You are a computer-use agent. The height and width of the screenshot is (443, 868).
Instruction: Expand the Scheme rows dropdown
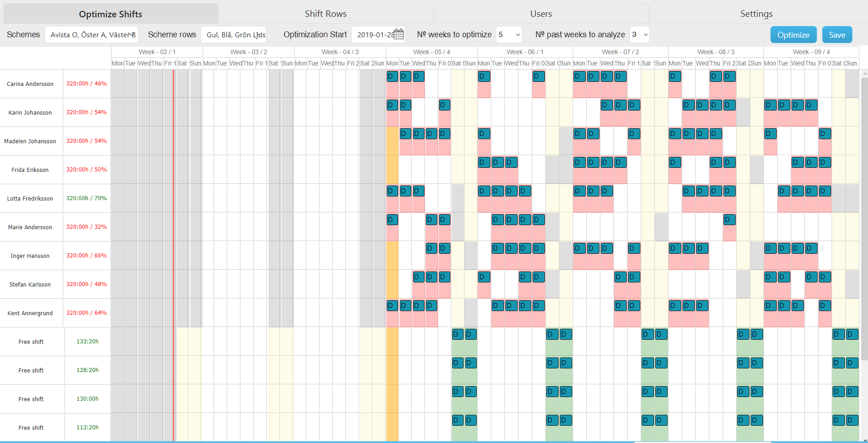pos(234,35)
